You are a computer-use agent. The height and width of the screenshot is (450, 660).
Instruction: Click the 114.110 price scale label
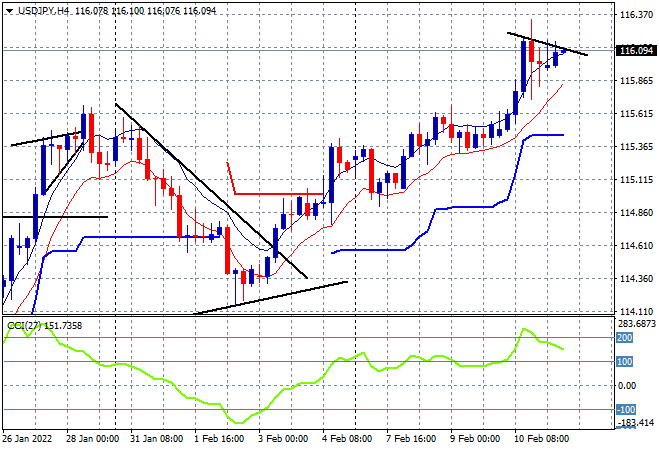636,312
